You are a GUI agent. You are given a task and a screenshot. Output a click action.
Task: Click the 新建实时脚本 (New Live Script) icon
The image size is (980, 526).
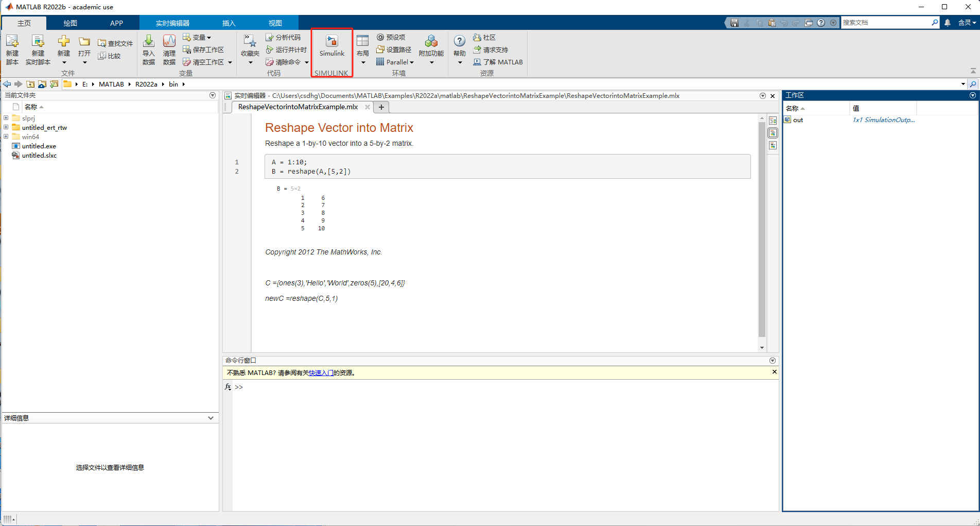(x=38, y=41)
